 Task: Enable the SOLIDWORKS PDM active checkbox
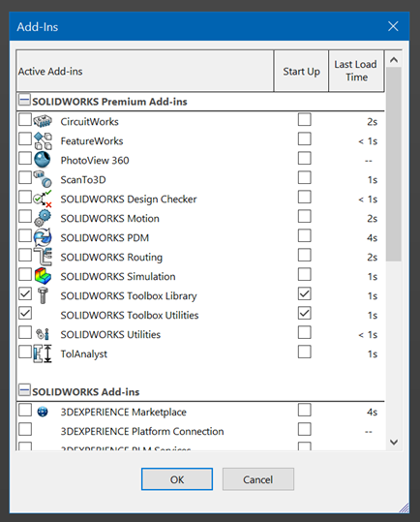[25, 235]
